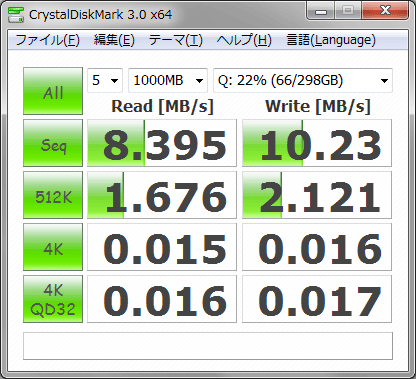Start the 4K random test
The width and height of the screenshot is (416, 379).
(53, 247)
